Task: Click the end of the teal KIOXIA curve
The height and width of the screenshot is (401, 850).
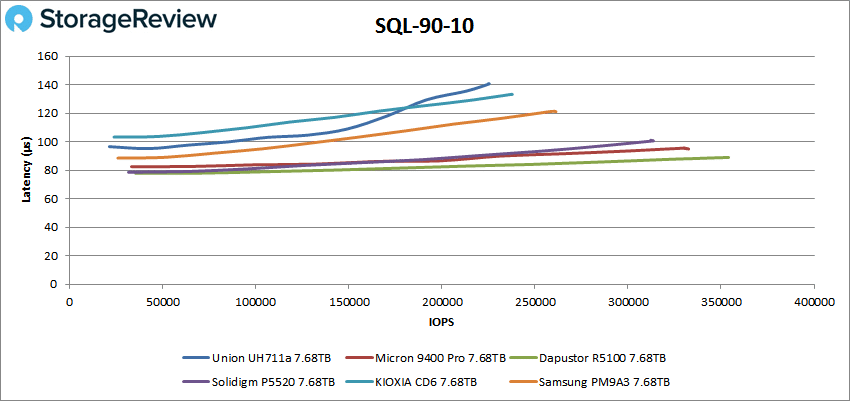Action: click(512, 94)
